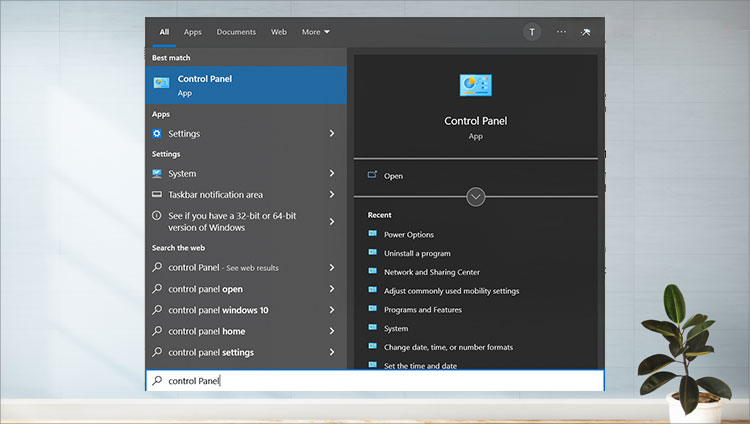Click the Settings gear icon under Apps

[157, 134]
